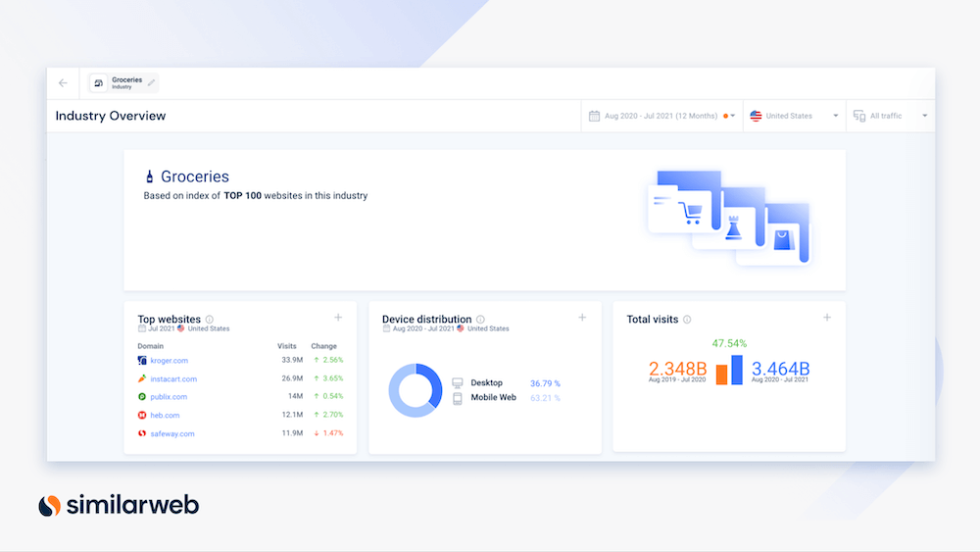The height and width of the screenshot is (552, 980).
Task: Click plus icon on Device distribution card
Action: pyautogui.click(x=582, y=318)
